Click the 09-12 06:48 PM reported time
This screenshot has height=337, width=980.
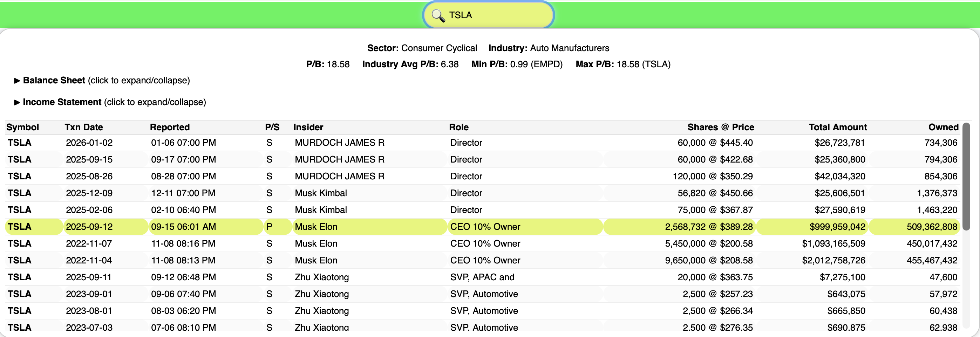(x=183, y=277)
